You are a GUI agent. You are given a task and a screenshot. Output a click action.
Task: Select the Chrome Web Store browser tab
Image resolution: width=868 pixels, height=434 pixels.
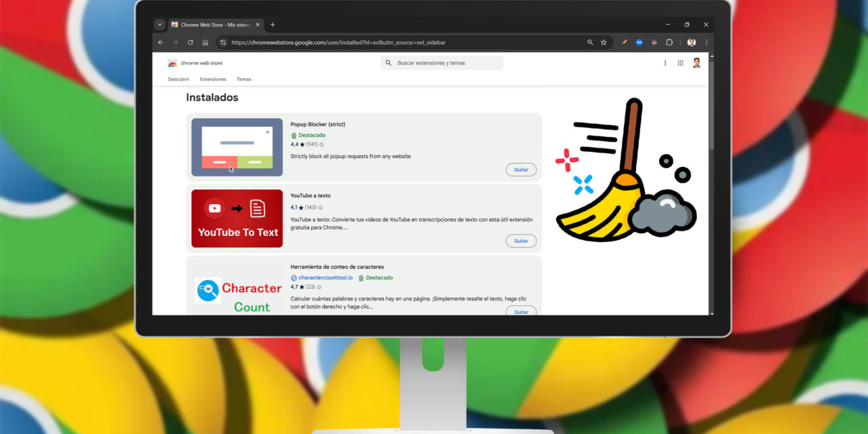[x=215, y=24]
